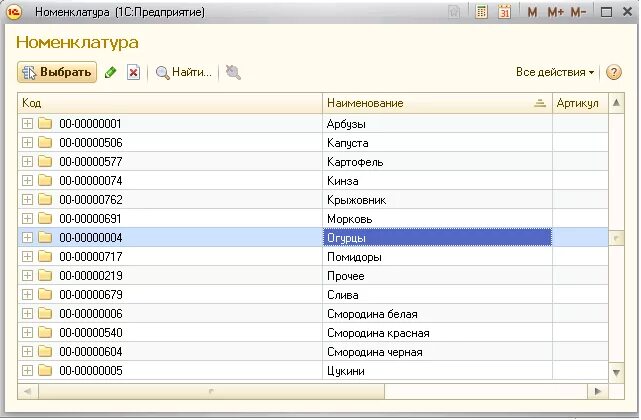Viewport: 641px width, 420px height.
Task: Click the horizontal scrollbar right arrow
Action: click(598, 391)
